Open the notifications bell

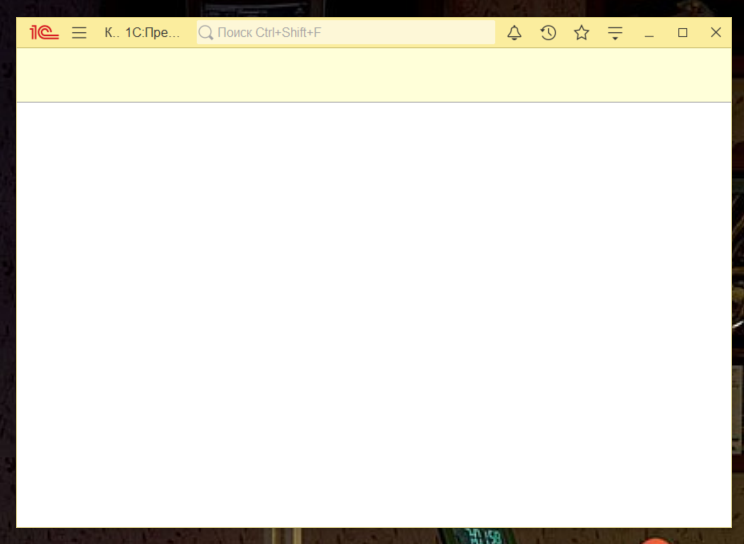pyautogui.click(x=514, y=33)
